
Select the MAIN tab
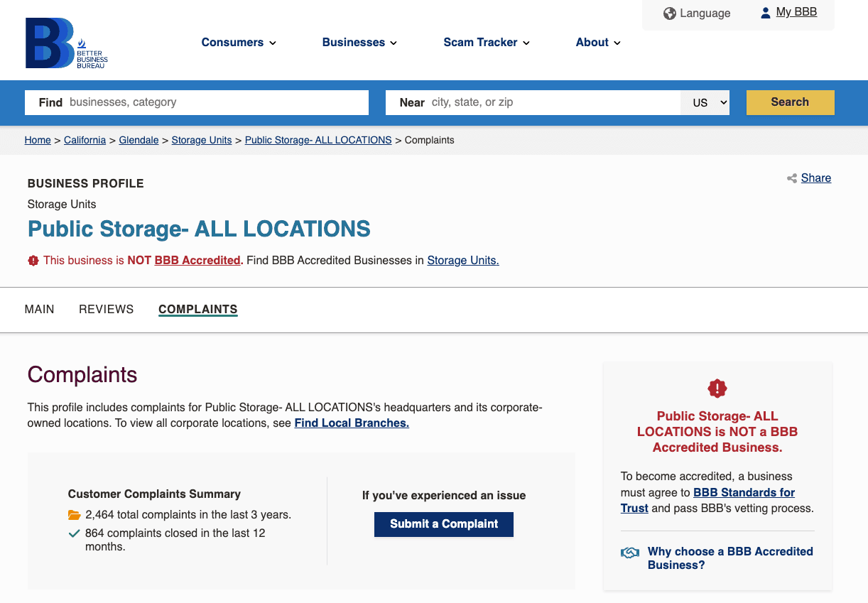point(39,309)
